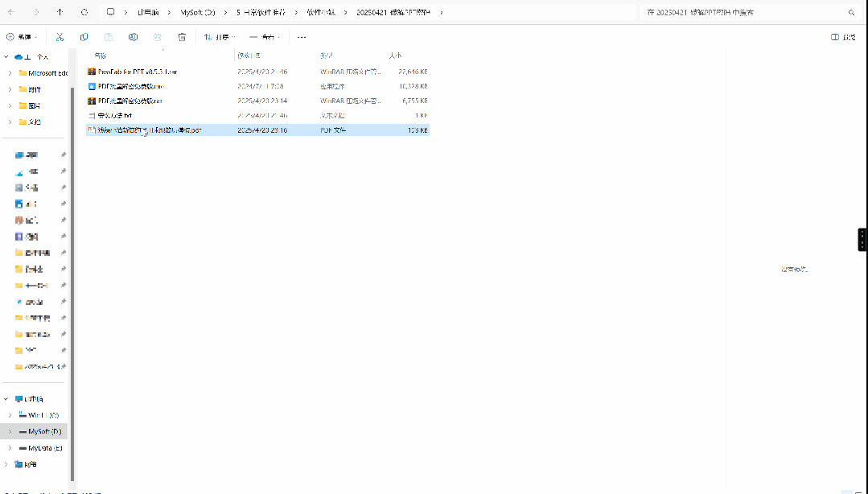This screenshot has width=868, height=494.
Task: Sort files by the Name column header
Action: coord(100,56)
